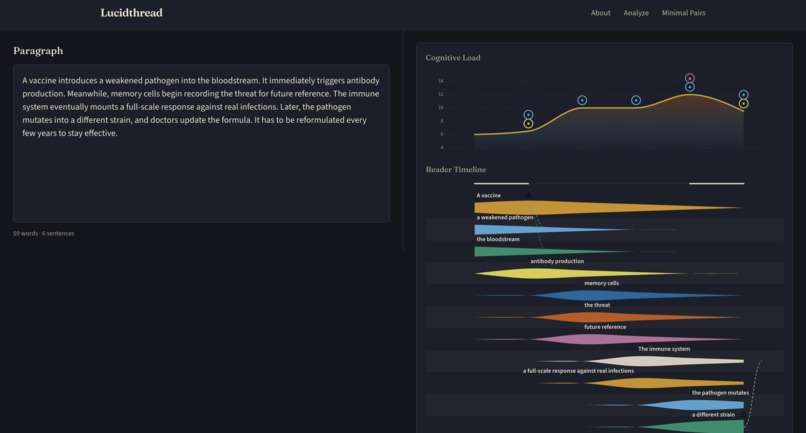Select the pink future reference ribbon
This screenshot has width=806, height=433.
pyautogui.click(x=609, y=339)
